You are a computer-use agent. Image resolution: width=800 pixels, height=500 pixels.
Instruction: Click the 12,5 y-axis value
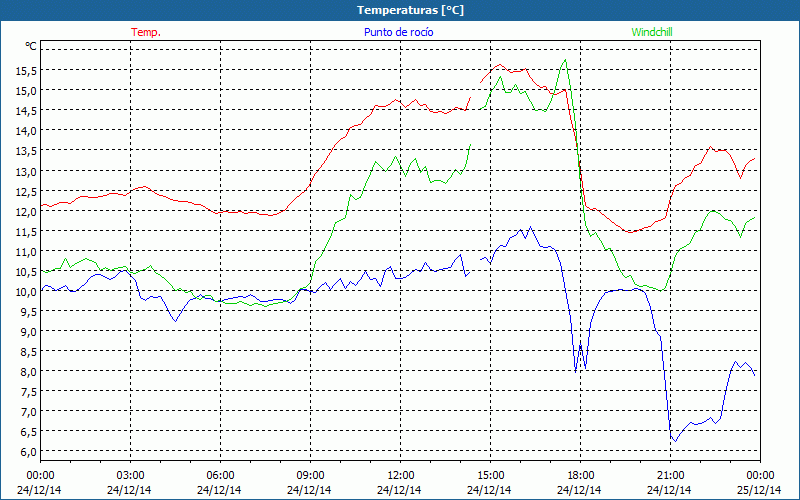27,191
